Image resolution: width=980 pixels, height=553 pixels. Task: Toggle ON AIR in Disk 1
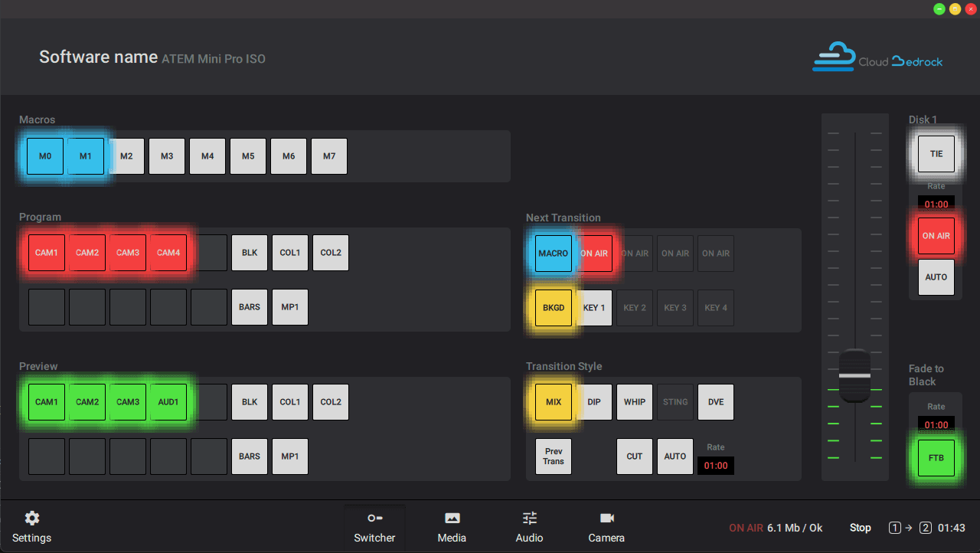point(936,236)
